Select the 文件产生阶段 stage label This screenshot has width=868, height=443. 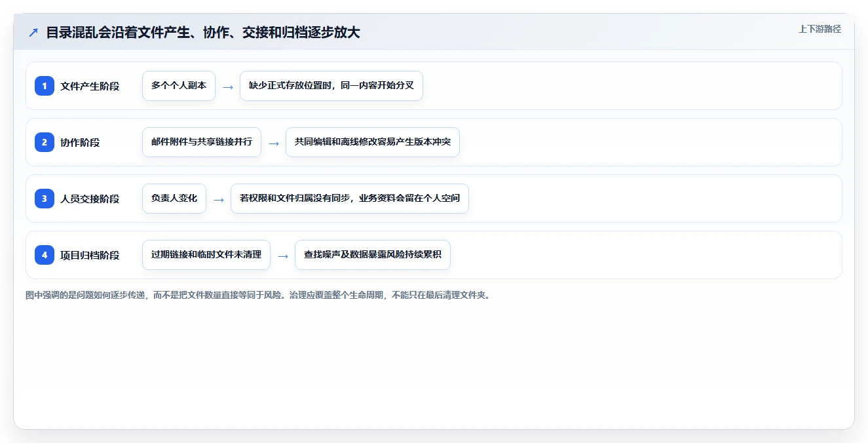90,86
